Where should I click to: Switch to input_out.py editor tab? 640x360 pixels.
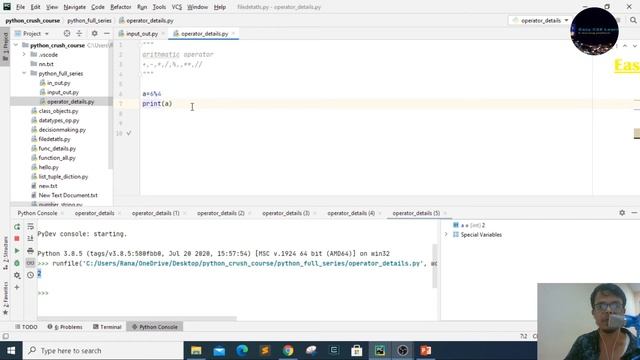142,33
